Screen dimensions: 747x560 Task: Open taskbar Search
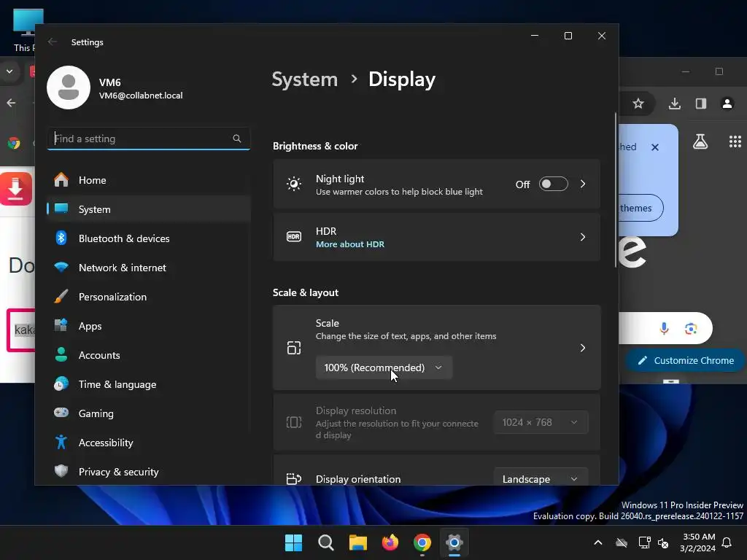tap(326, 542)
